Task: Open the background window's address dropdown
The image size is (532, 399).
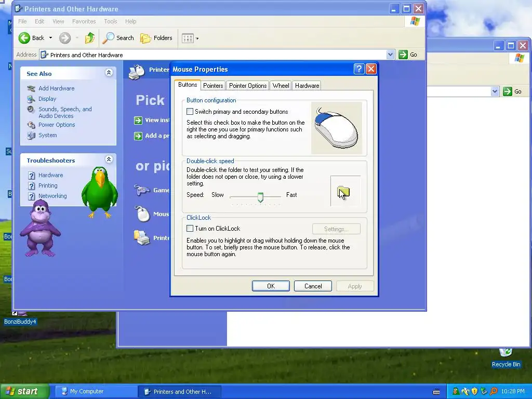Action: [x=495, y=91]
